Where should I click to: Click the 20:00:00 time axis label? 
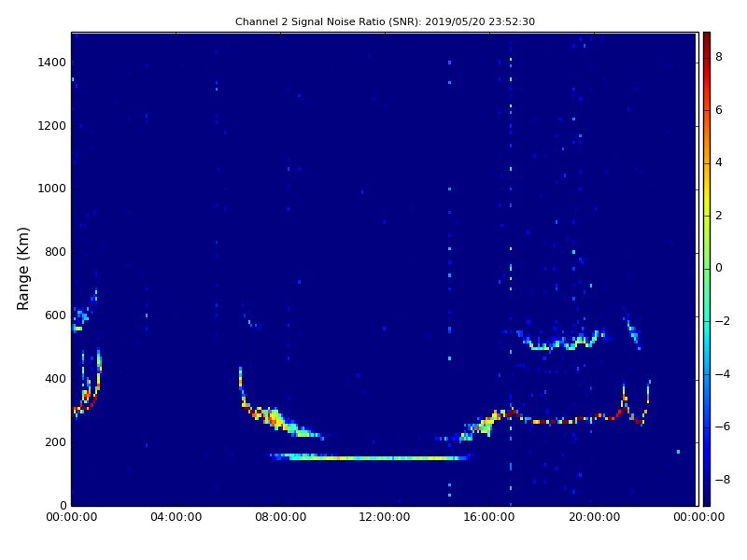[x=594, y=517]
